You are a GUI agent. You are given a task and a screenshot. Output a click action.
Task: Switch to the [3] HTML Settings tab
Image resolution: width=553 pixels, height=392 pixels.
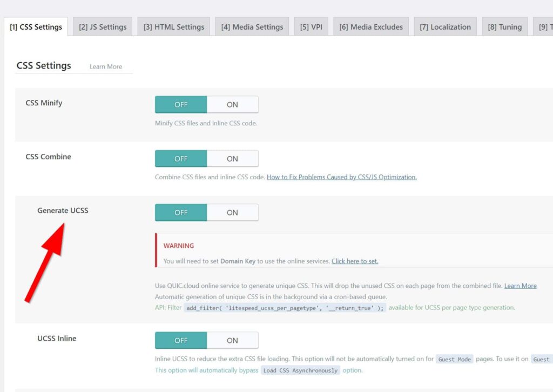click(x=174, y=27)
